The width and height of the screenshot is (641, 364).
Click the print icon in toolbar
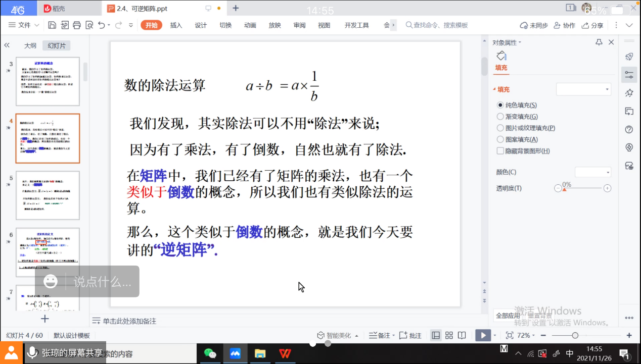(77, 25)
